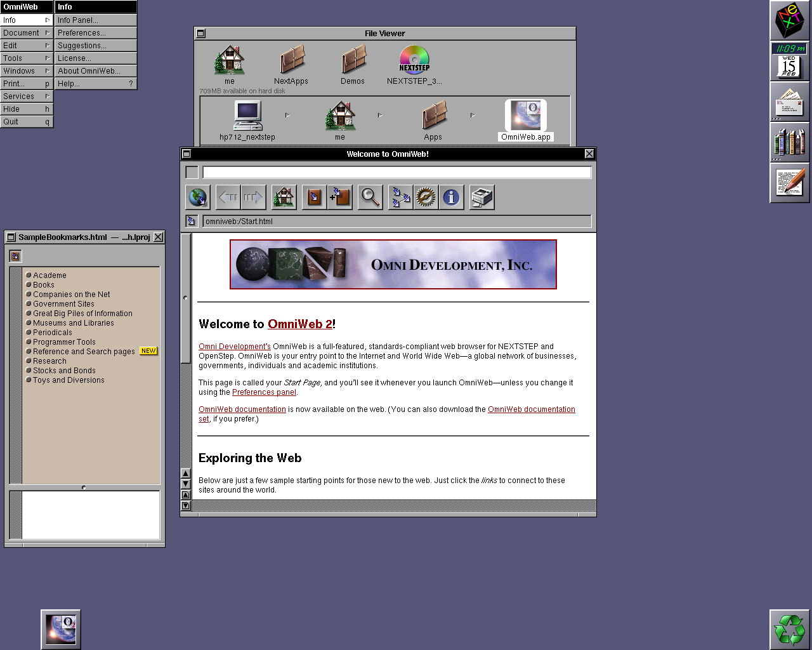Select the Apps folder in File Viewer path
812x650 pixels.
pos(433,116)
